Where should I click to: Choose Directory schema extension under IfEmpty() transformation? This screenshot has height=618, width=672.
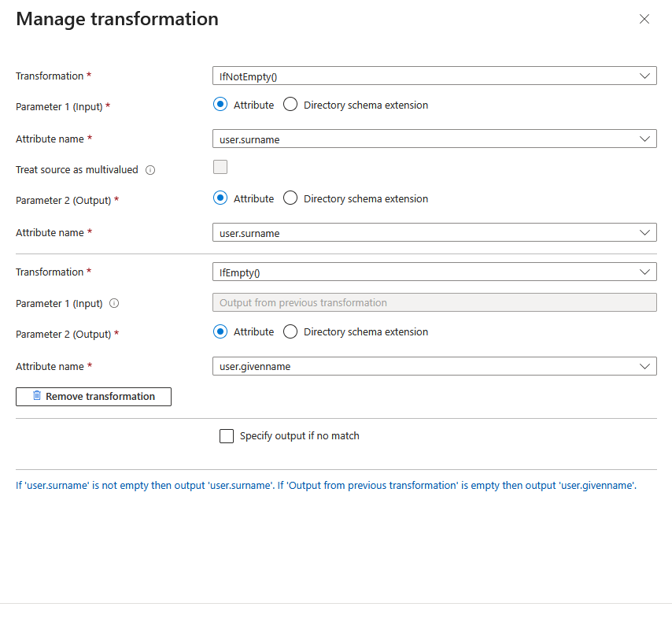click(x=290, y=331)
